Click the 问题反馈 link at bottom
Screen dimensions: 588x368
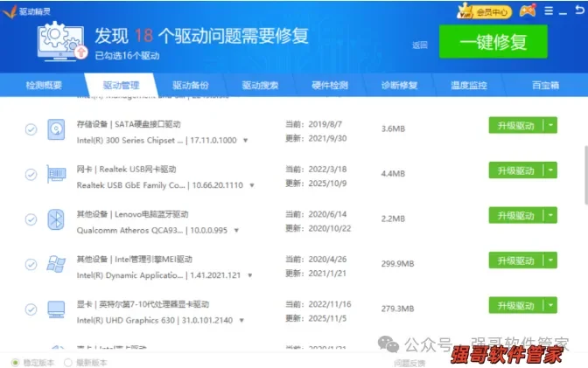pos(409,363)
